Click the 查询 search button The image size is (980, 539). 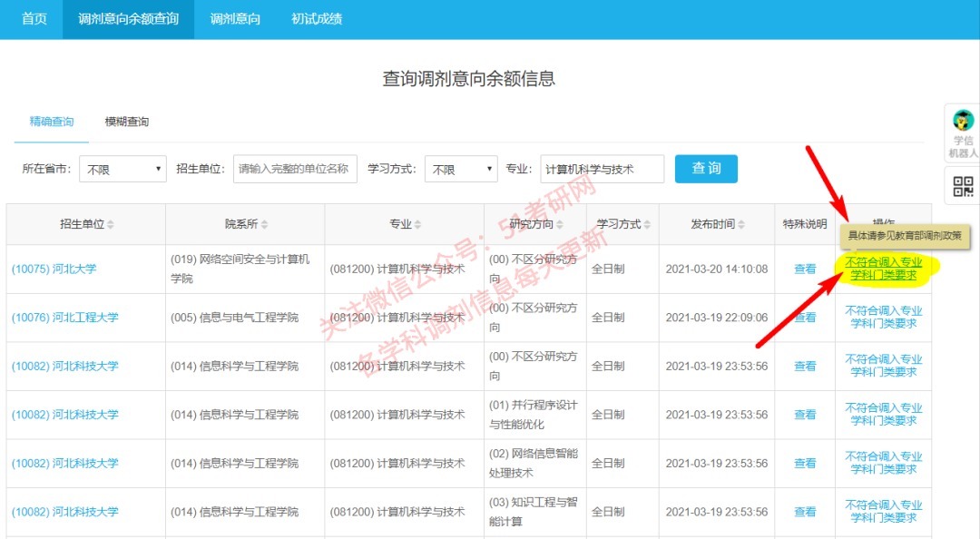coord(706,169)
